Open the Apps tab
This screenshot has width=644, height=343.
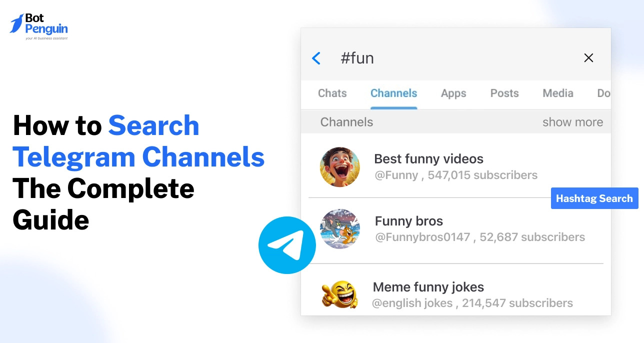tap(453, 93)
